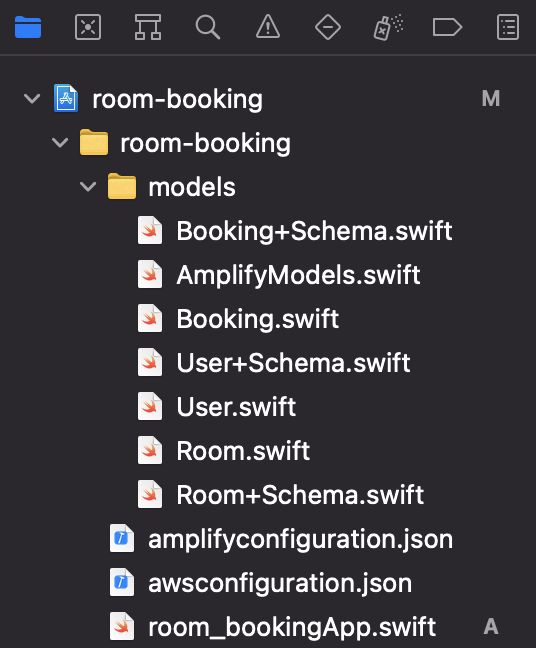Click the Swift icon next to Booking.swift
The height and width of the screenshot is (648, 536).
[150, 318]
